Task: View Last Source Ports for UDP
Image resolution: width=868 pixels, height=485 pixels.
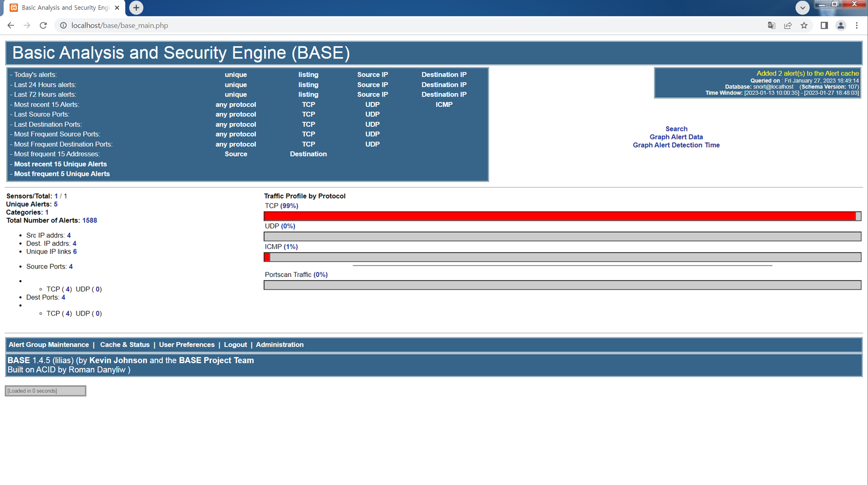Action: (372, 114)
